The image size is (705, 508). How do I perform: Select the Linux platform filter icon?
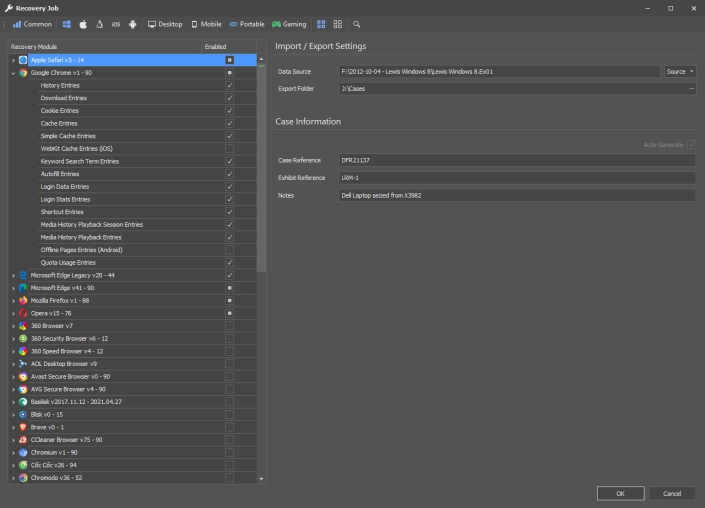(99, 23)
